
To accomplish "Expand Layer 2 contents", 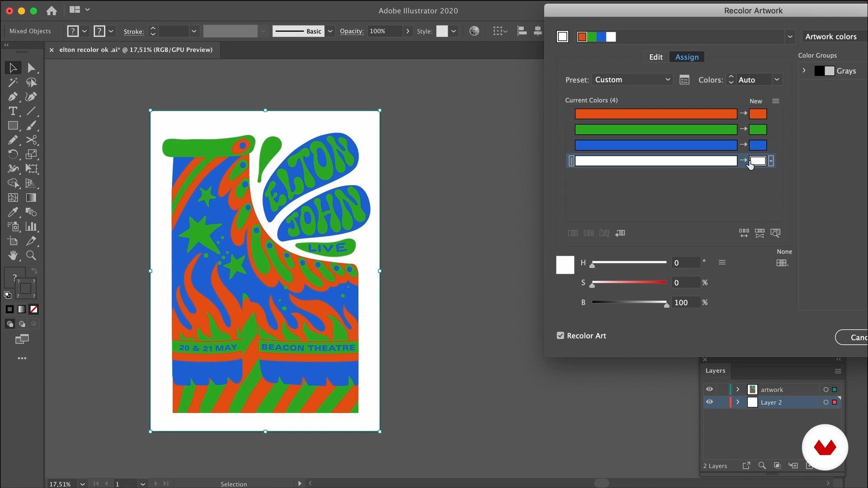I will point(738,402).
